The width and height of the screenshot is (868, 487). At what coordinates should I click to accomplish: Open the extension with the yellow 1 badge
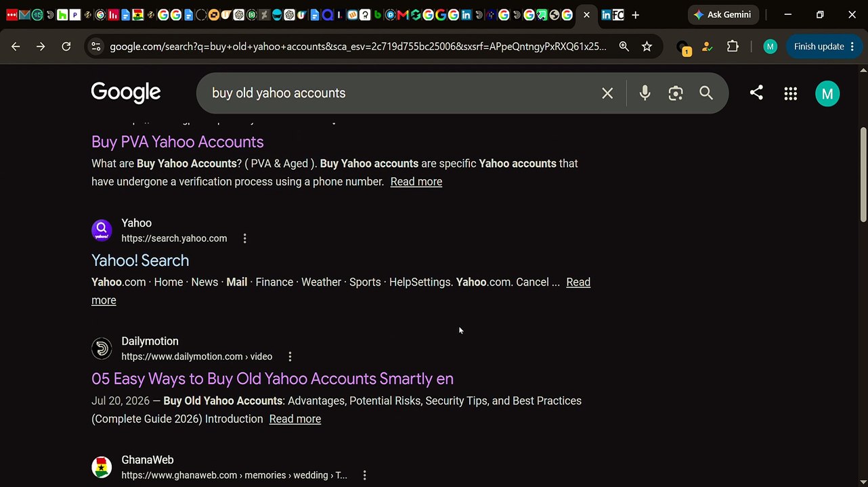pyautogui.click(x=682, y=47)
